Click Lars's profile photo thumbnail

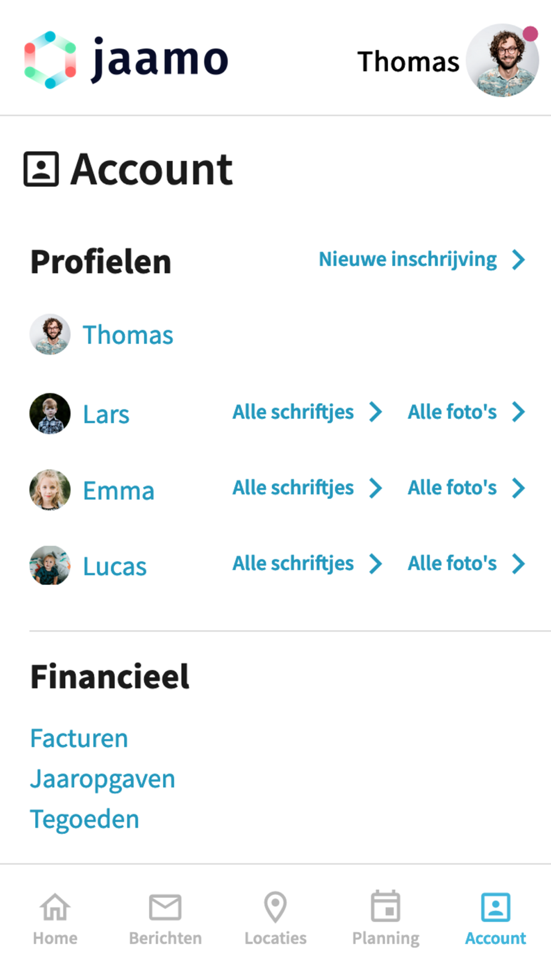50,413
